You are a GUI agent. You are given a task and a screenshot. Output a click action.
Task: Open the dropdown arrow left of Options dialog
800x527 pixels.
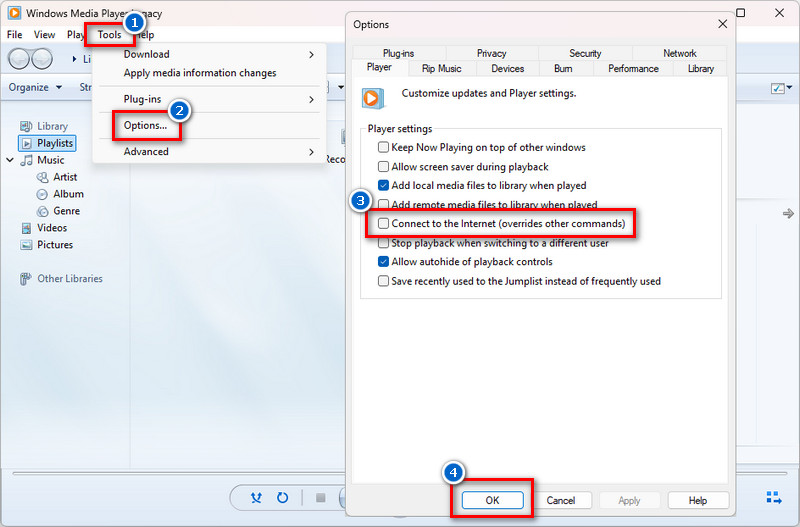(x=341, y=88)
